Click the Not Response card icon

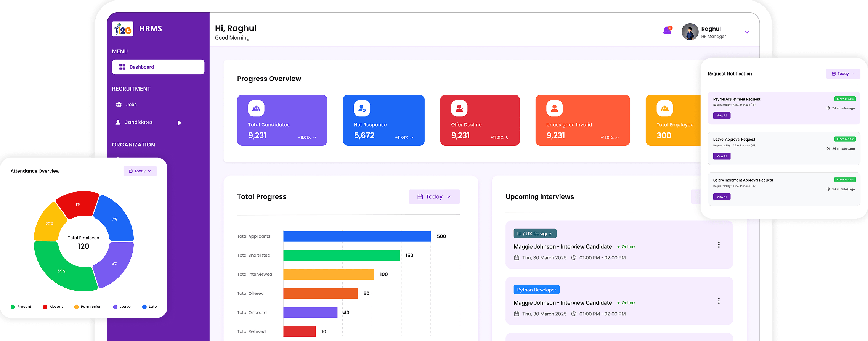[362, 108]
